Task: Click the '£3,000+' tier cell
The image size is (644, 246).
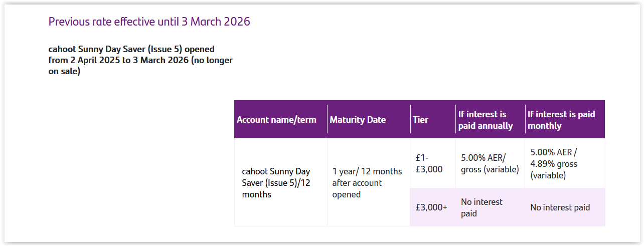Action: pyautogui.click(x=431, y=207)
